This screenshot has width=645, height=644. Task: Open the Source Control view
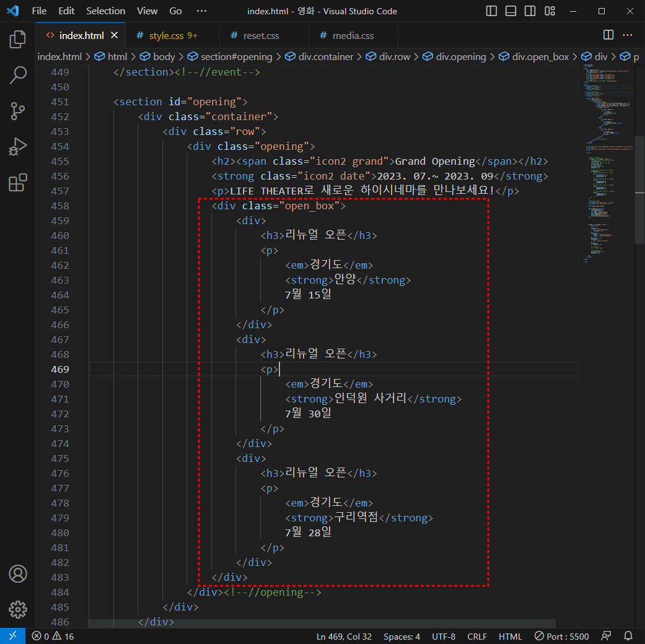(x=18, y=111)
